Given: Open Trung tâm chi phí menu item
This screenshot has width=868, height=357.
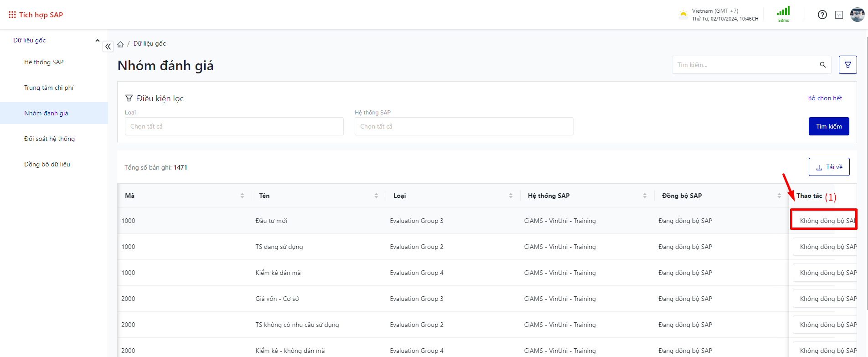Looking at the screenshot, I should point(49,88).
